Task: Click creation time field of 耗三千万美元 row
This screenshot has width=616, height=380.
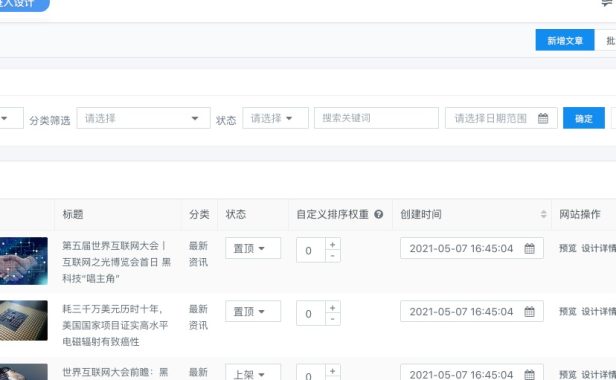Action: click(x=472, y=311)
